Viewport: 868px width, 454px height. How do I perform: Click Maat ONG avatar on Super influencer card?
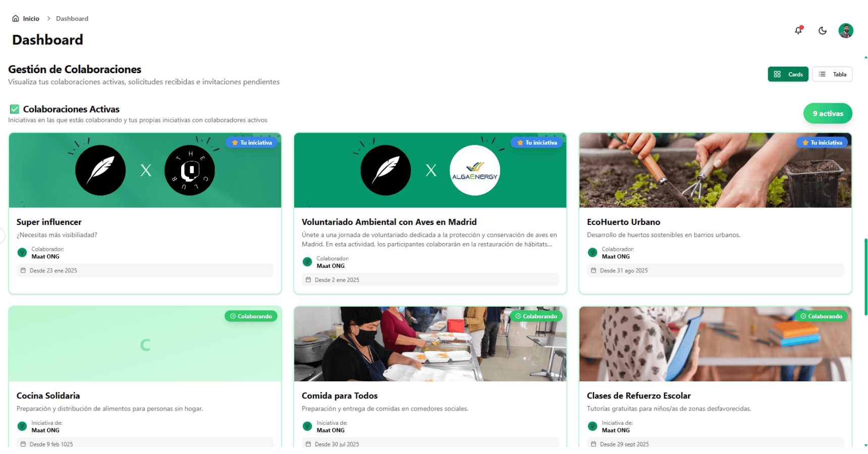[x=22, y=253]
